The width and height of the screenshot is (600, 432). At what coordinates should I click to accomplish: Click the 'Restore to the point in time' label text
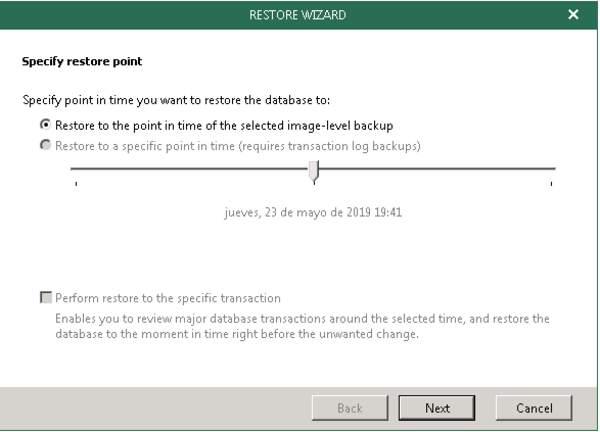tap(223, 125)
